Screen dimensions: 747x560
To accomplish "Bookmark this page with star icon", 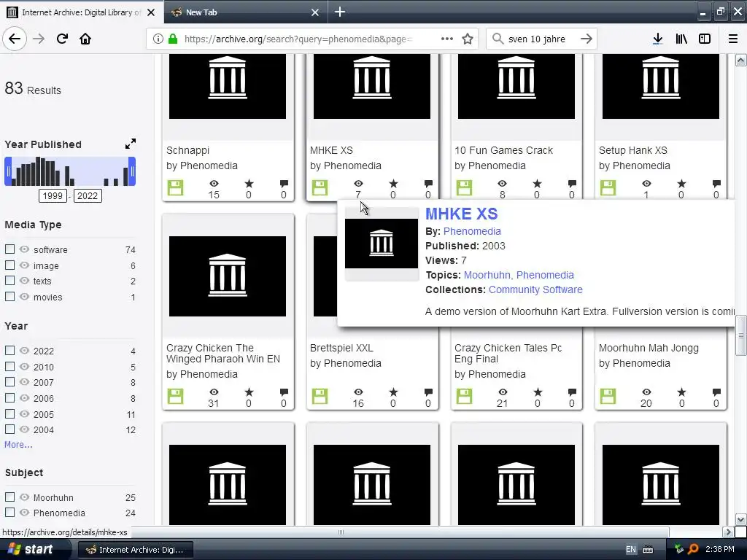I will point(468,39).
